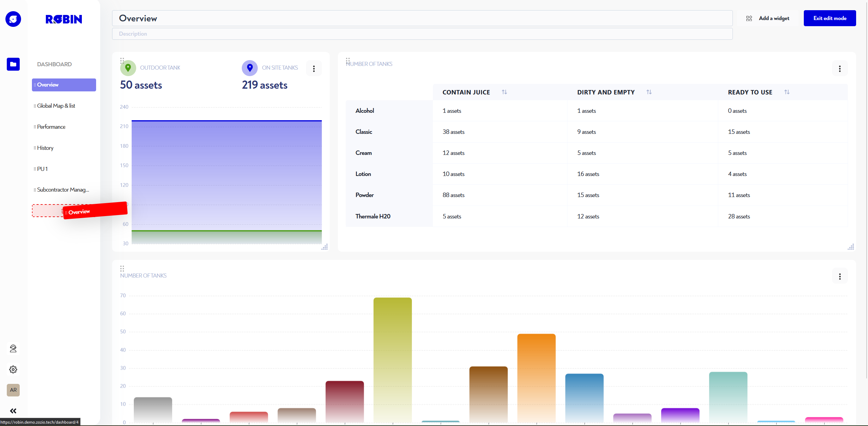Click the blue On Site Tanks pin icon

pyautogui.click(x=250, y=68)
